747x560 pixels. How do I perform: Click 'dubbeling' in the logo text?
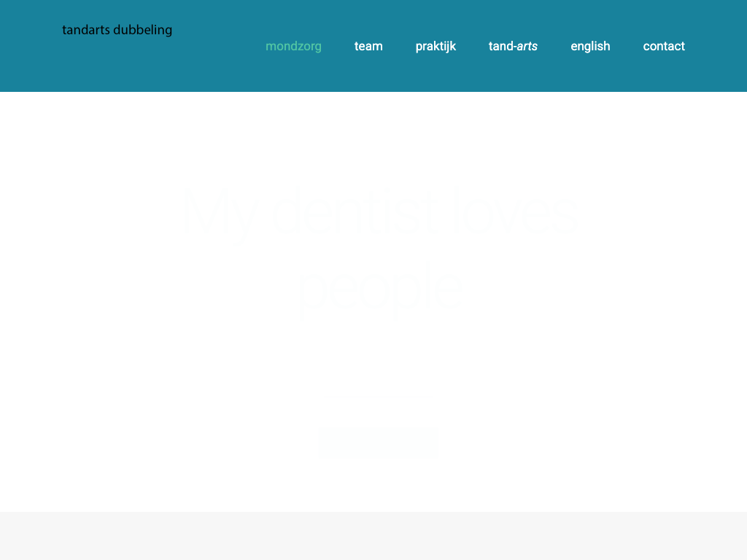pos(143,30)
